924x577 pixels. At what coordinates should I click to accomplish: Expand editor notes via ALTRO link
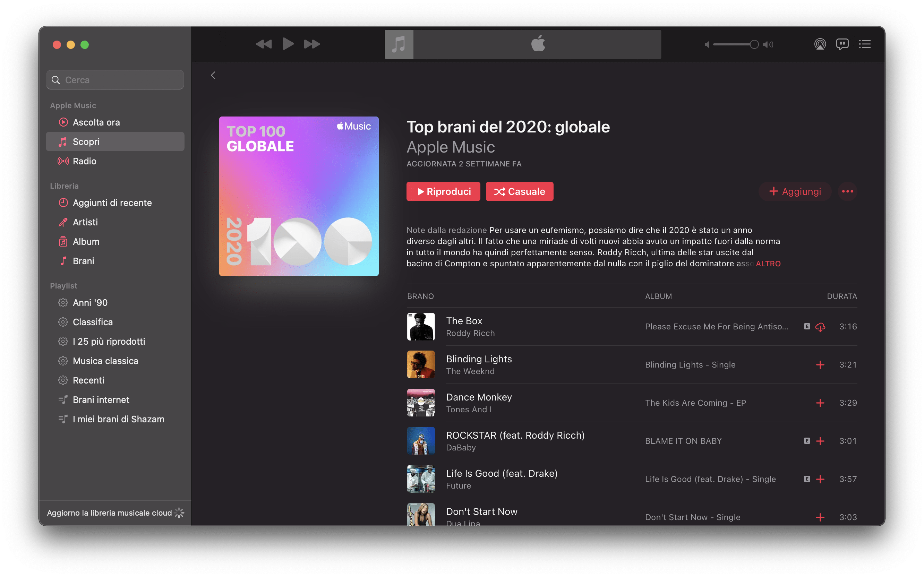[x=768, y=264]
